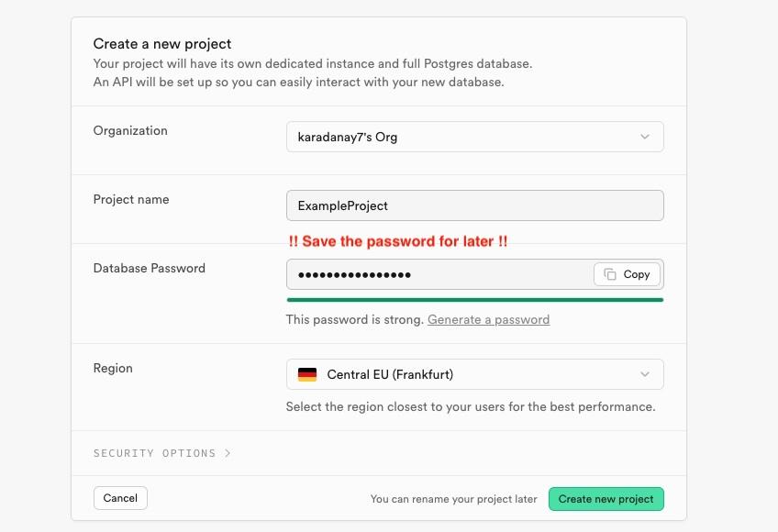Viewport: 778px width, 532px height.
Task: Open the Central EU (Frankfurt) region dropdown
Action: (x=474, y=374)
